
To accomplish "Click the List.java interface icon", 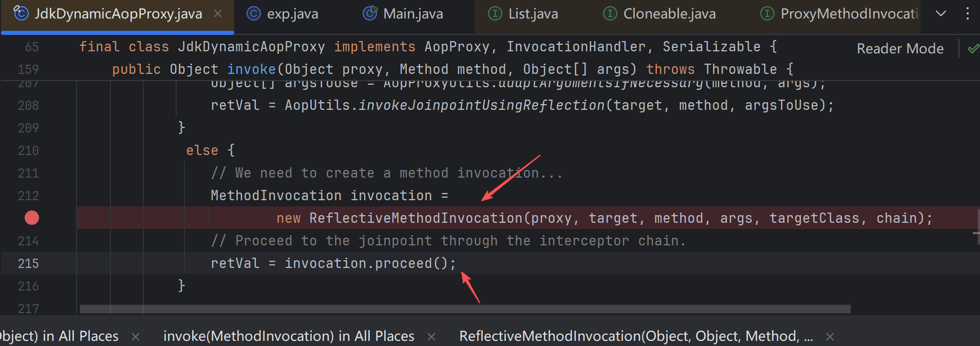I will tap(495, 14).
